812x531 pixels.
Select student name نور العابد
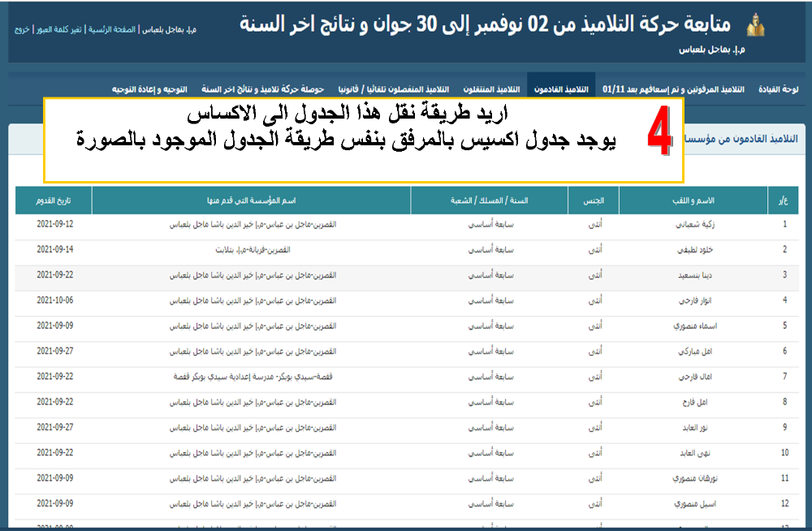(x=695, y=427)
